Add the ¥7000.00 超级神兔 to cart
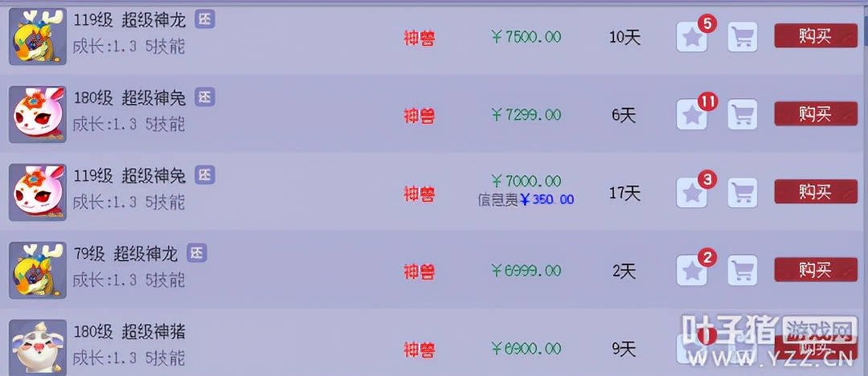 click(x=743, y=193)
